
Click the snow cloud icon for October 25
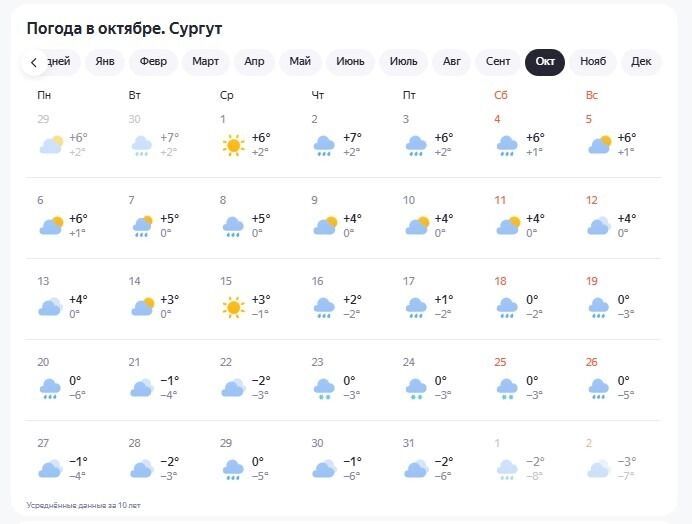[x=507, y=388]
